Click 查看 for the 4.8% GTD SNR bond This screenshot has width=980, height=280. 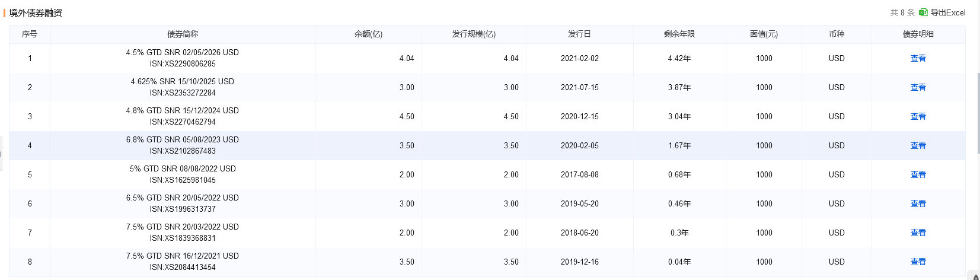[x=918, y=116]
